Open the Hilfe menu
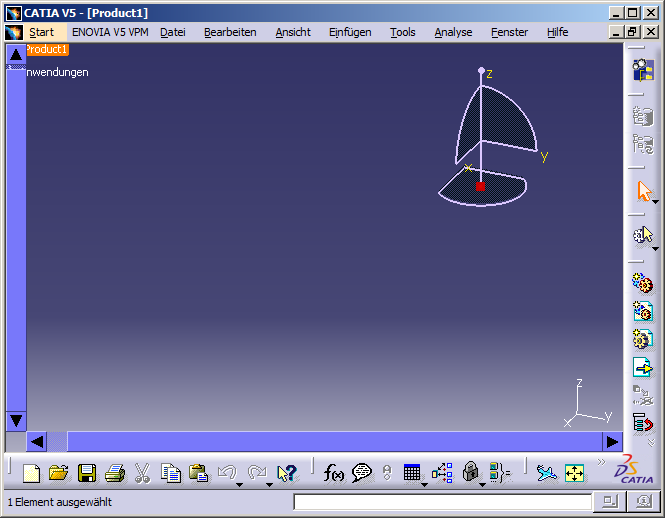Image resolution: width=665 pixels, height=518 pixels. pyautogui.click(x=557, y=32)
